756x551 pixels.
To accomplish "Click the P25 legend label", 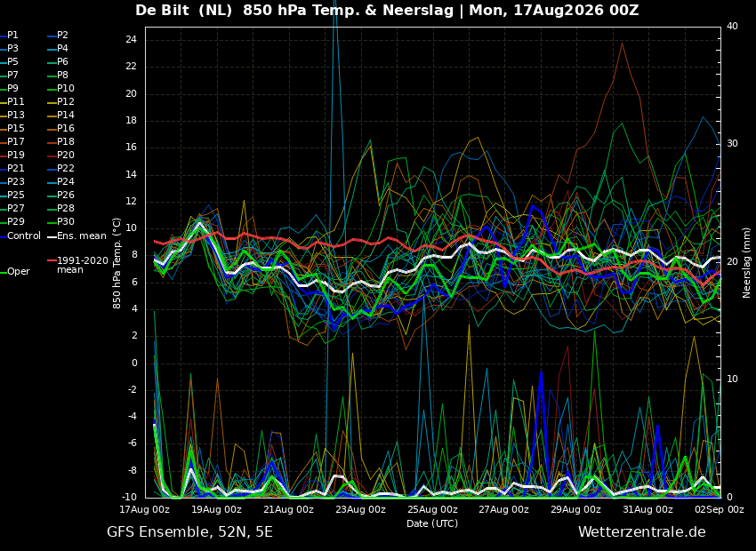I will pos(15,195).
